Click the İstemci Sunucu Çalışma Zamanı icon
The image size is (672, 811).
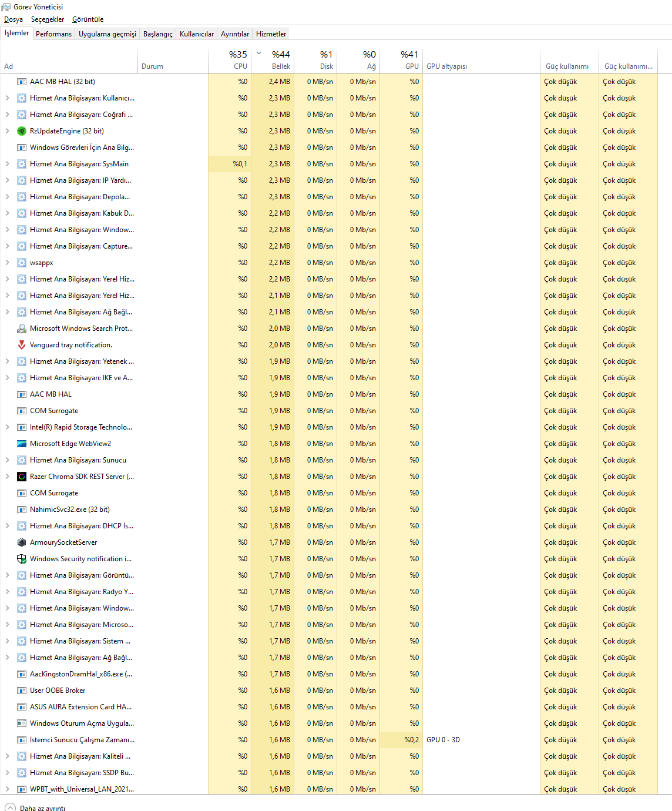pos(22,740)
